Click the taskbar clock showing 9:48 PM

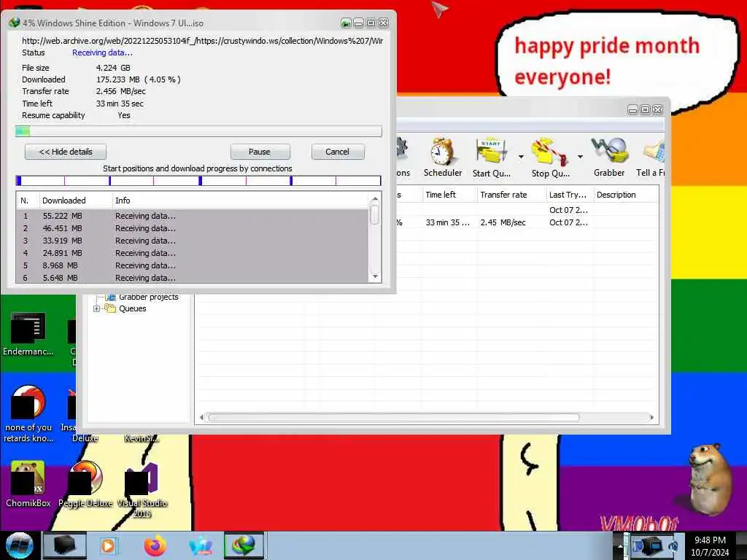tap(710, 546)
